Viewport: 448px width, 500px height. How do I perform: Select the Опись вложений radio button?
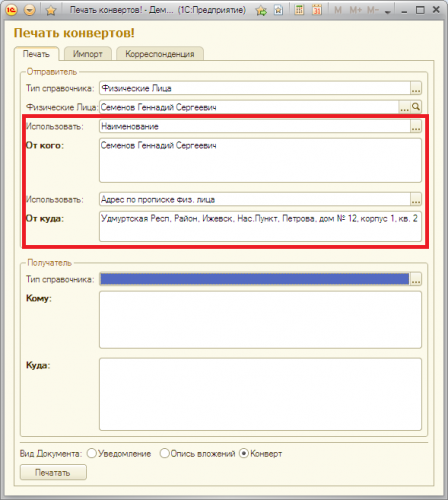click(x=164, y=453)
